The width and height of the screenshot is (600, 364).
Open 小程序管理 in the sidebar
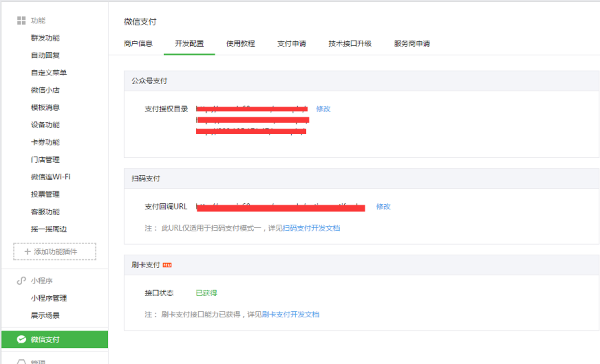click(x=49, y=298)
